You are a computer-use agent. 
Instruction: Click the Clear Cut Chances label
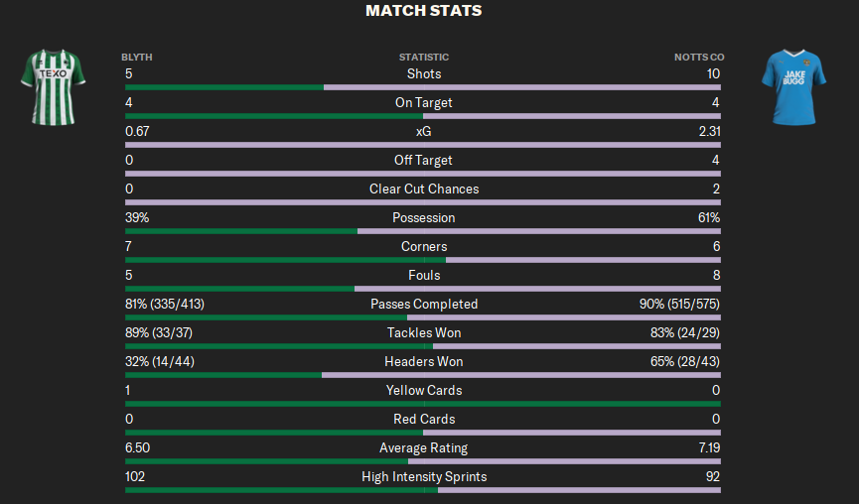coord(423,189)
